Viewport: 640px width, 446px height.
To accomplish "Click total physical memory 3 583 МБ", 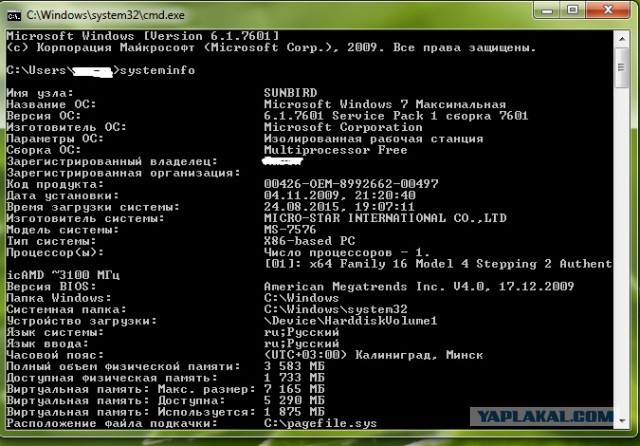I will click(x=294, y=366).
